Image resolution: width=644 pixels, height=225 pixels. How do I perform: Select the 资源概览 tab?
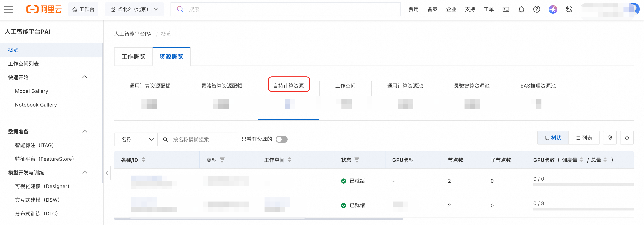click(x=171, y=57)
